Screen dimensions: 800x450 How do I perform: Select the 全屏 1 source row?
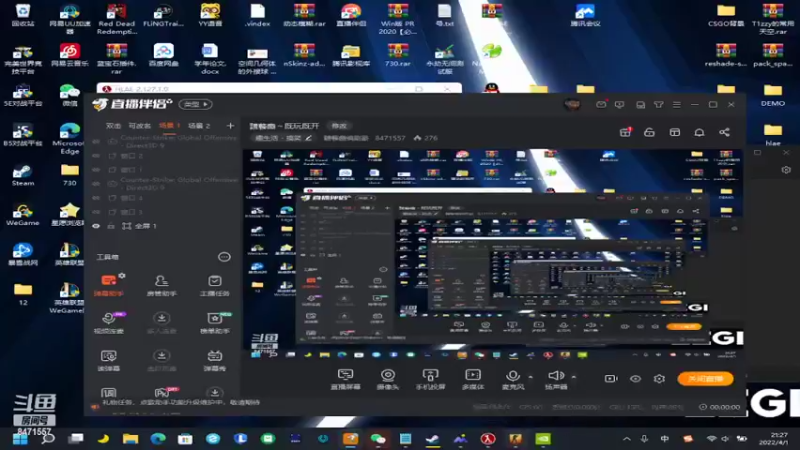point(163,226)
